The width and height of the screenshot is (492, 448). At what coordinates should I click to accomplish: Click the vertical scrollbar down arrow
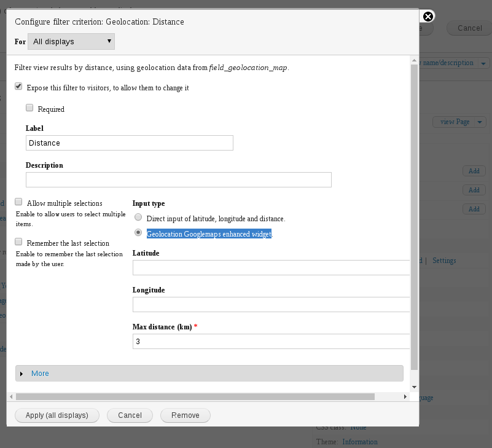[414, 387]
